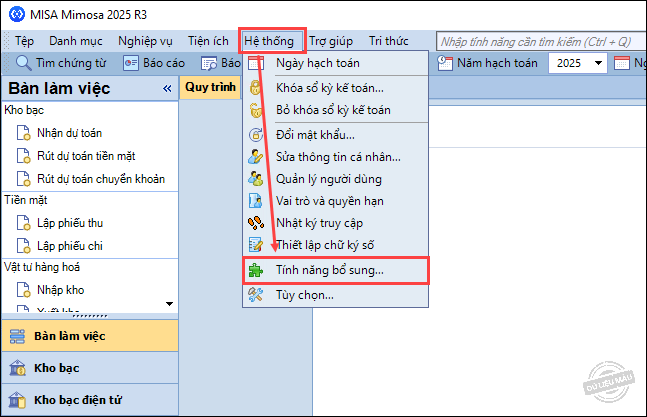
Task: Open Tìm chứng từ from toolbar
Action: (61, 63)
